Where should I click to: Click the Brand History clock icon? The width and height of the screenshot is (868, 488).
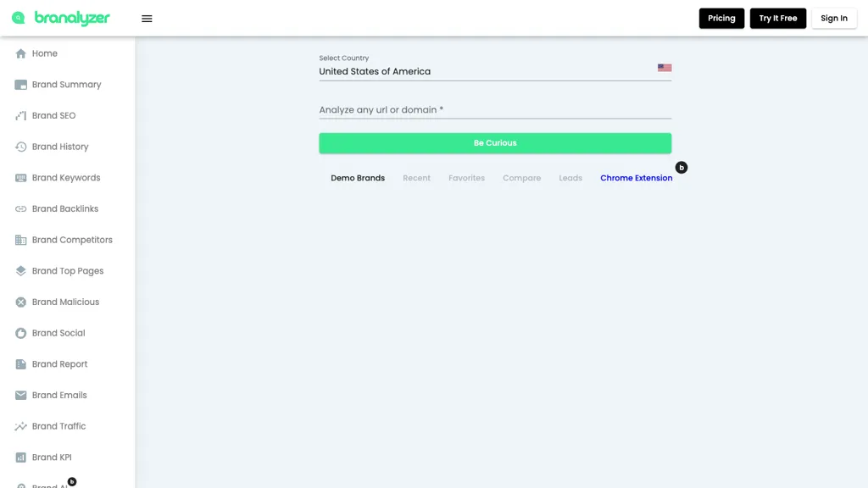click(20, 147)
